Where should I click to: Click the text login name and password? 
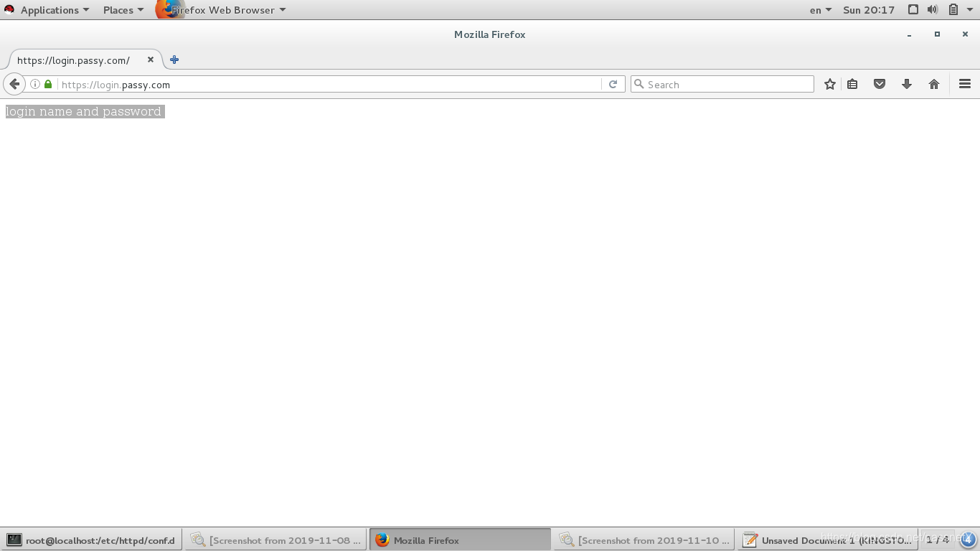coord(83,111)
